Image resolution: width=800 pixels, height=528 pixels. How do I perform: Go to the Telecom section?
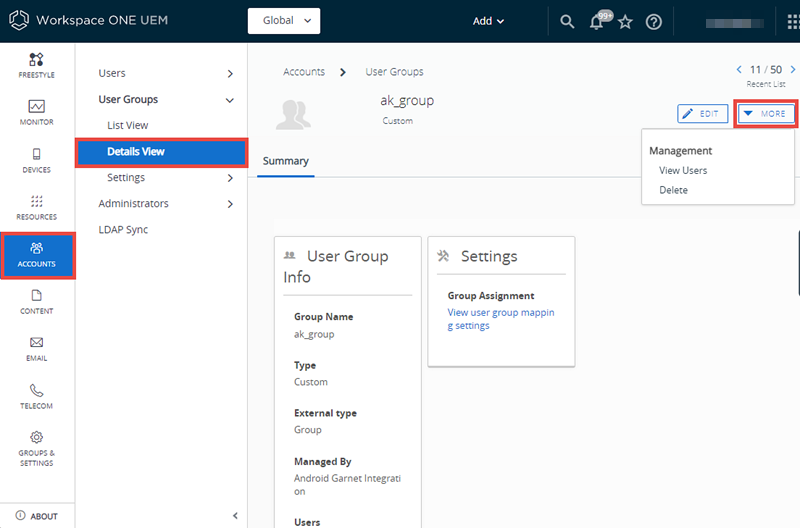tap(37, 397)
